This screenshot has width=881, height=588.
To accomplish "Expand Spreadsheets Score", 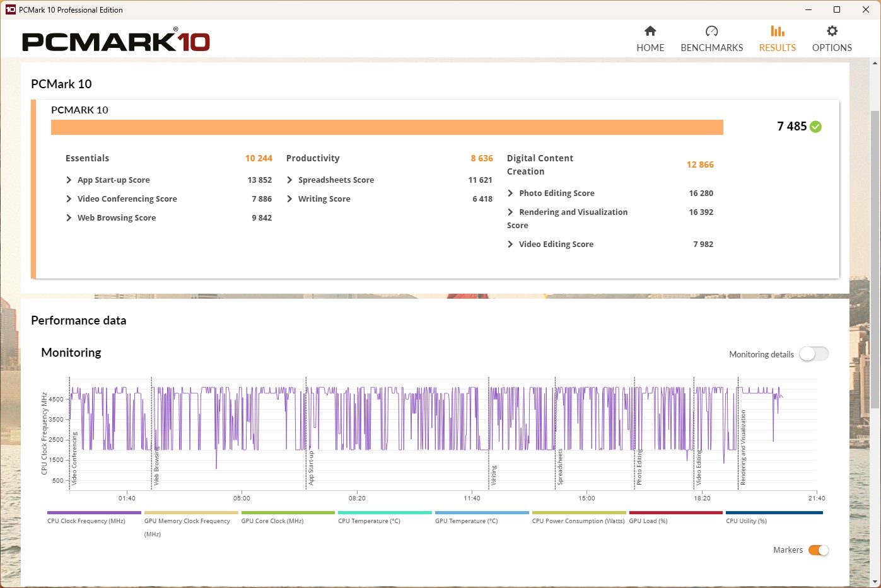I will coord(289,180).
